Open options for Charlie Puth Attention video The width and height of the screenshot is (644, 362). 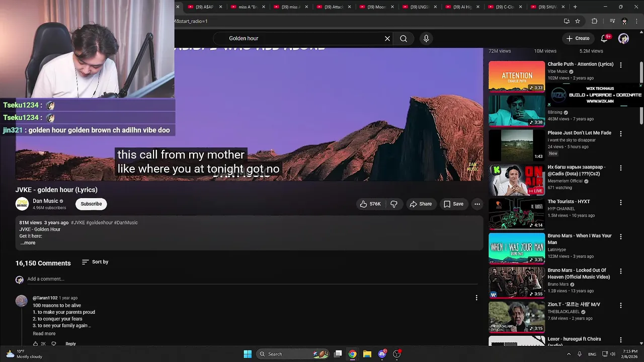tap(621, 65)
